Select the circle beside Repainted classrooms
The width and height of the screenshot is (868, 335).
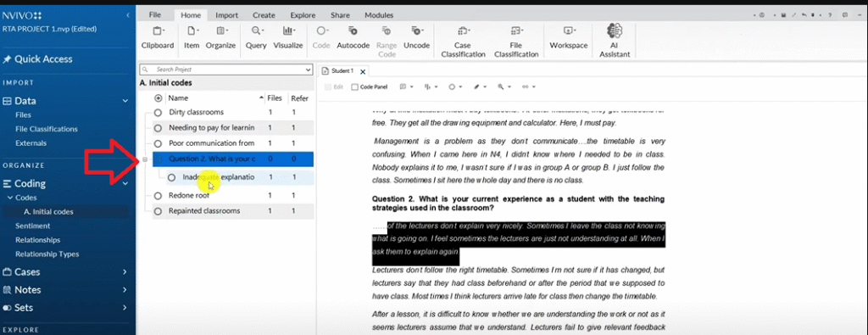click(x=158, y=211)
